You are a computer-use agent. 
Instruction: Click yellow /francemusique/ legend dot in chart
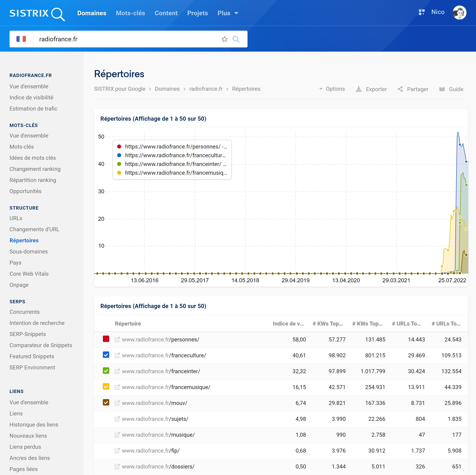(119, 173)
